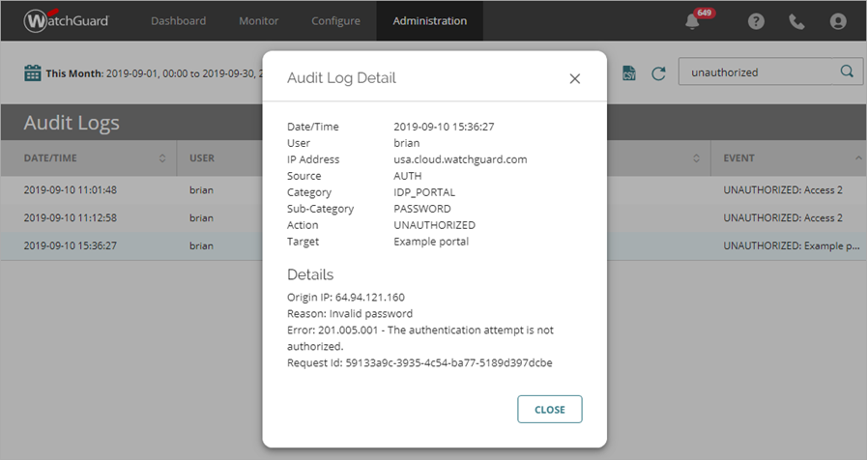Click the help question mark icon
This screenshot has height=460, width=868.
[x=757, y=21]
